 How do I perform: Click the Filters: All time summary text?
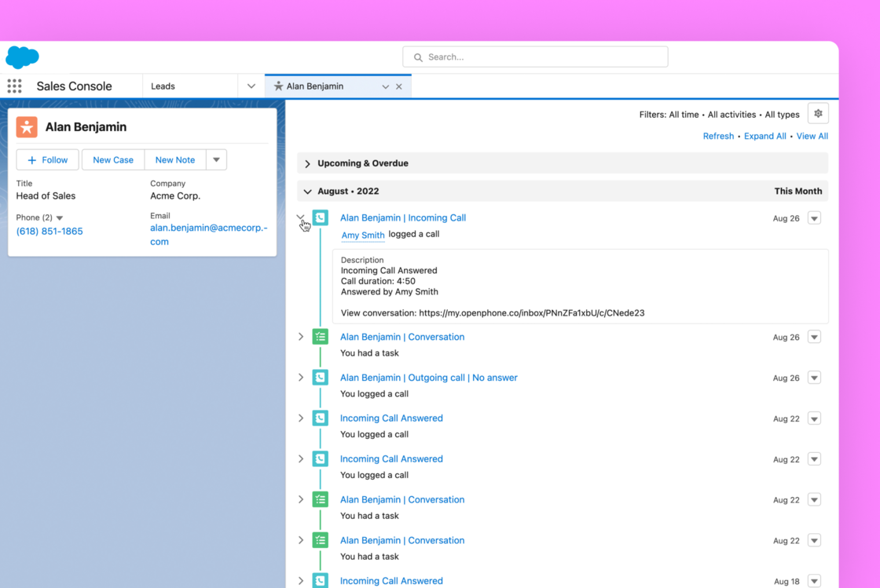tap(720, 115)
